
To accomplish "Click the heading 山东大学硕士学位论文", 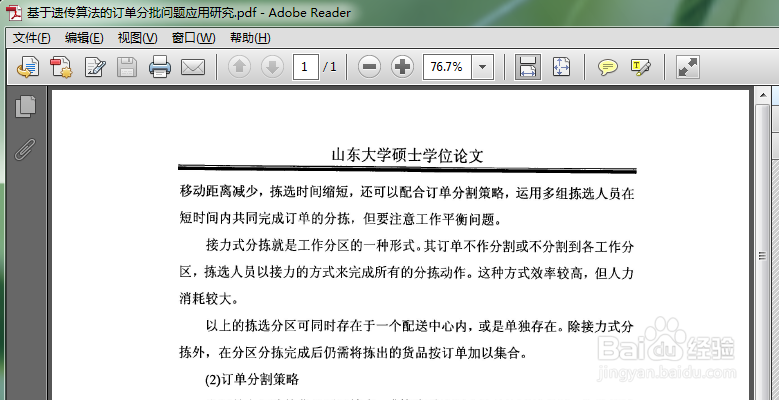I will click(407, 155).
